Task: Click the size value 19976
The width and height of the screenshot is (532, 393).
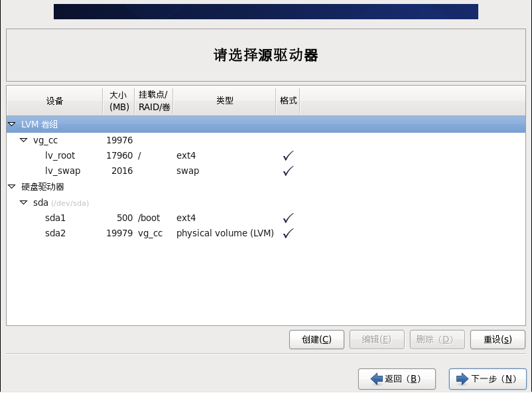Action: (x=119, y=140)
